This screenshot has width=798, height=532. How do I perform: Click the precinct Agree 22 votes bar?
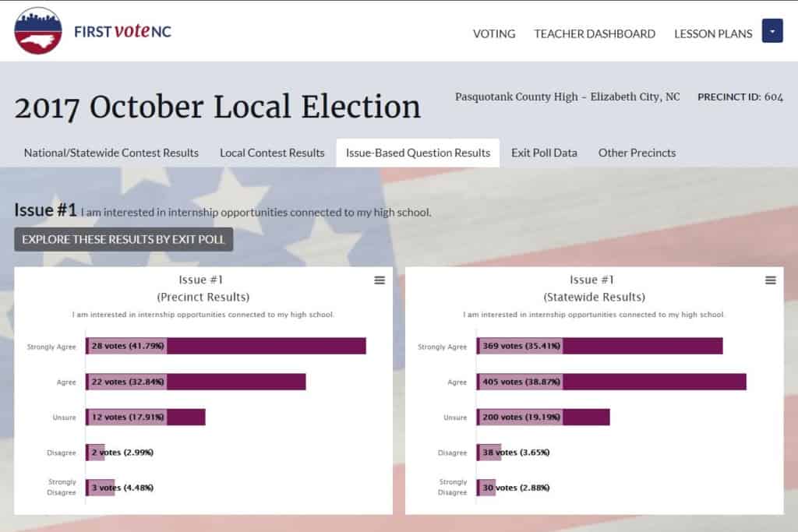point(196,382)
